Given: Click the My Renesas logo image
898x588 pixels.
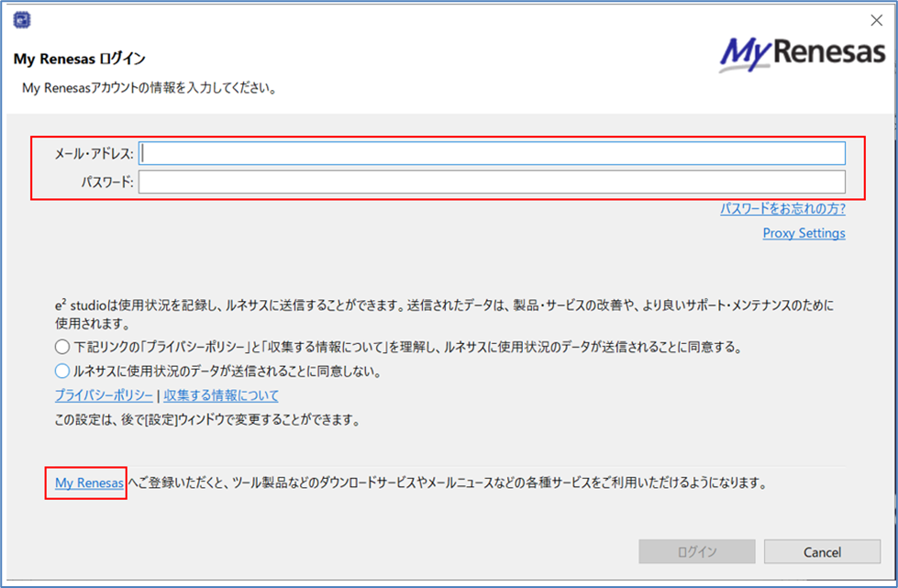Looking at the screenshot, I should pyautogui.click(x=803, y=54).
